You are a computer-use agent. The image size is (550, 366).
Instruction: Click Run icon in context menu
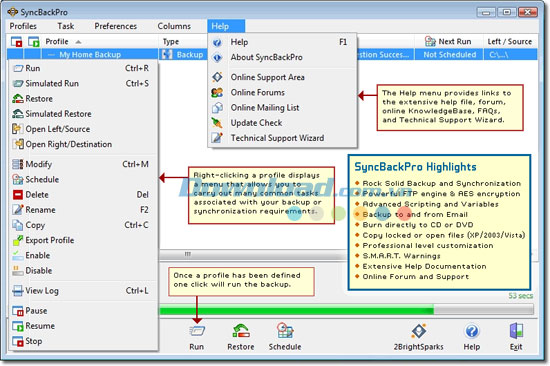(x=18, y=68)
